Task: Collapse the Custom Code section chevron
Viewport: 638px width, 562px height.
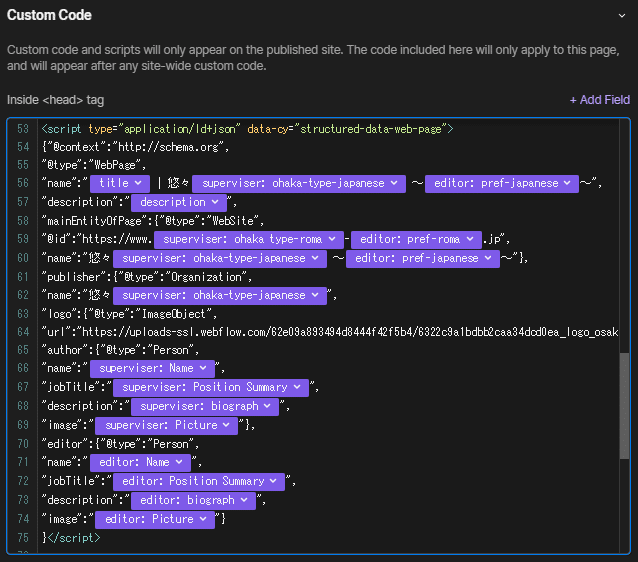Action: (x=621, y=16)
